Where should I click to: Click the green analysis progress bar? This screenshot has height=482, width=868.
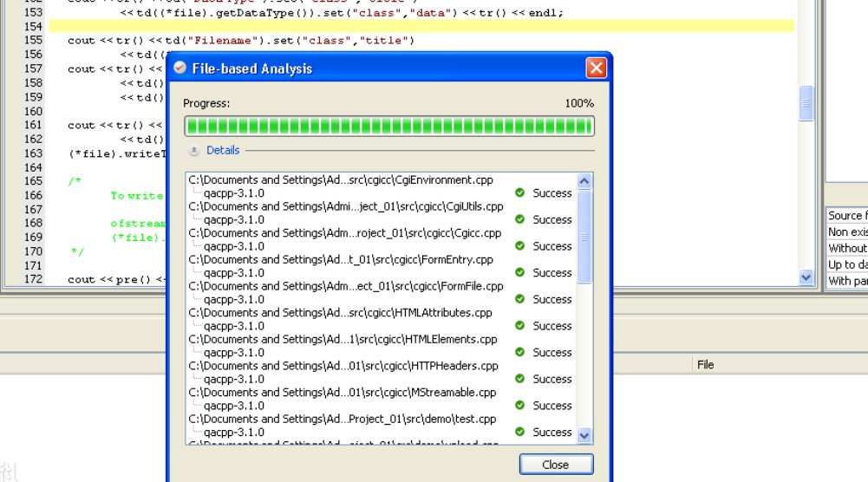388,127
